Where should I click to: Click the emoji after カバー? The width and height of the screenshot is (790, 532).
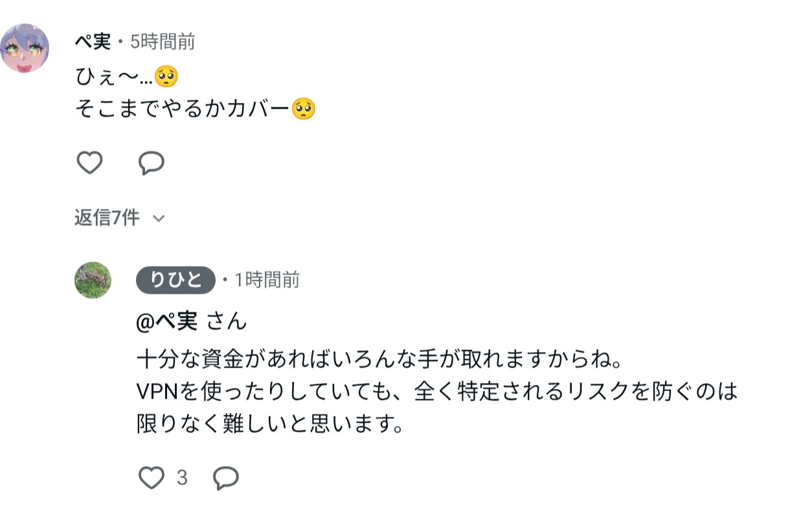click(x=304, y=108)
